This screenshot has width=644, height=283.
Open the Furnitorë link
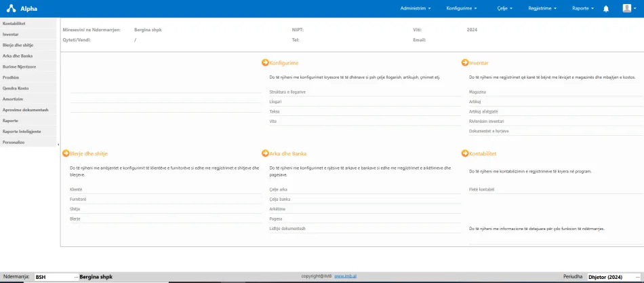[79, 199]
